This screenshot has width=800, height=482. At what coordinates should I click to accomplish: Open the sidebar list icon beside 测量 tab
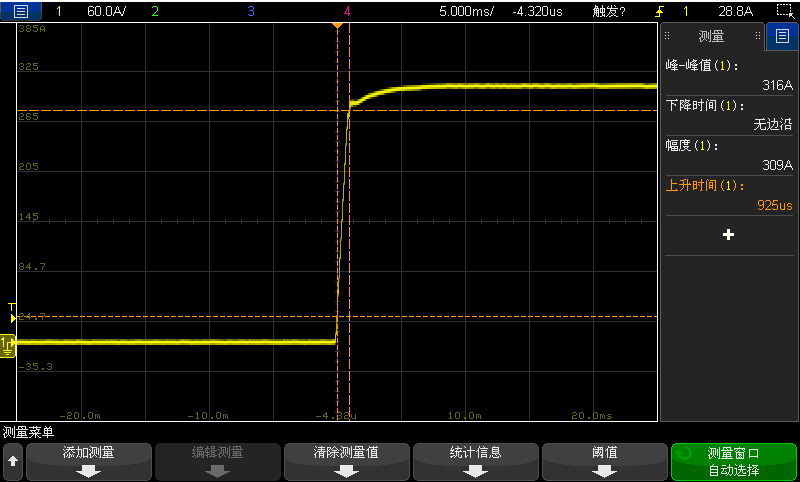point(781,37)
